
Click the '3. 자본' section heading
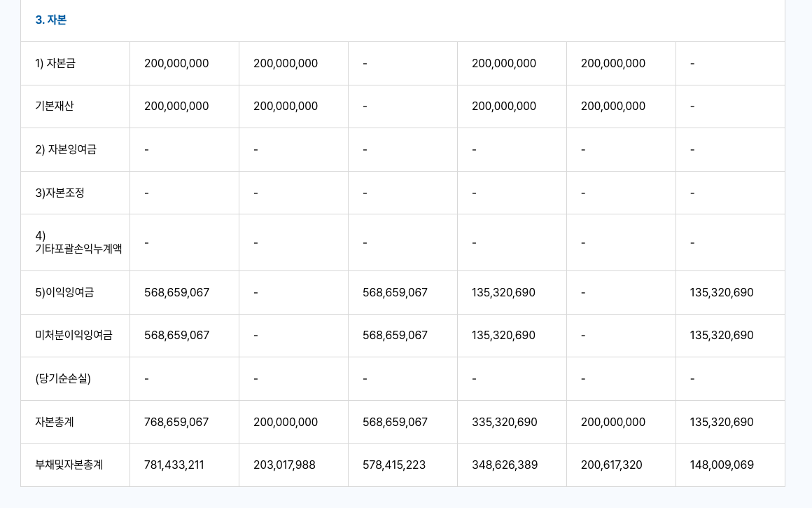coord(51,20)
